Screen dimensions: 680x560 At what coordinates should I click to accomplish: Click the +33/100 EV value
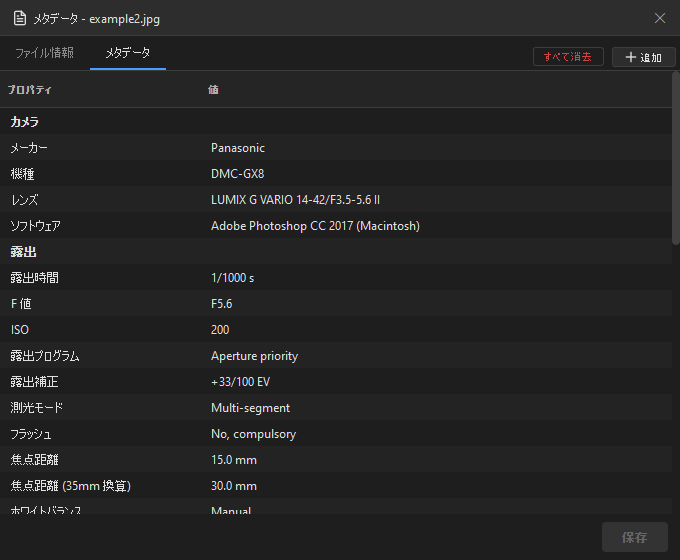[x=241, y=382]
